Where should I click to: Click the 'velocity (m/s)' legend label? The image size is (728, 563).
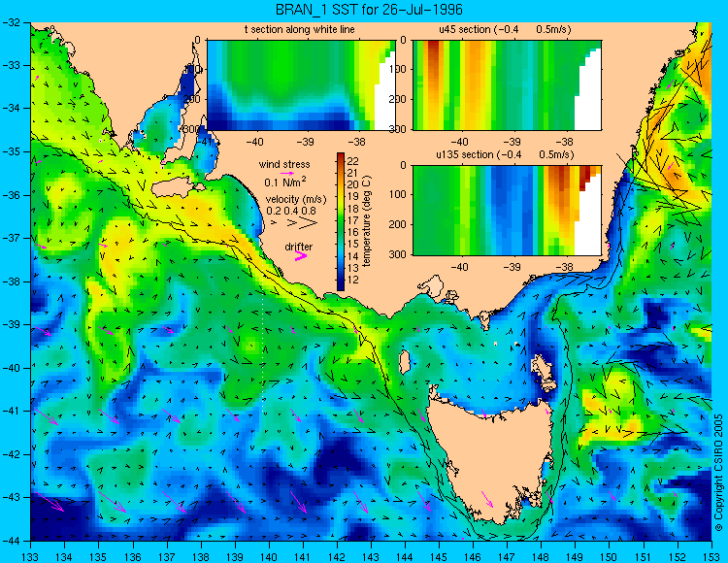click(296, 200)
